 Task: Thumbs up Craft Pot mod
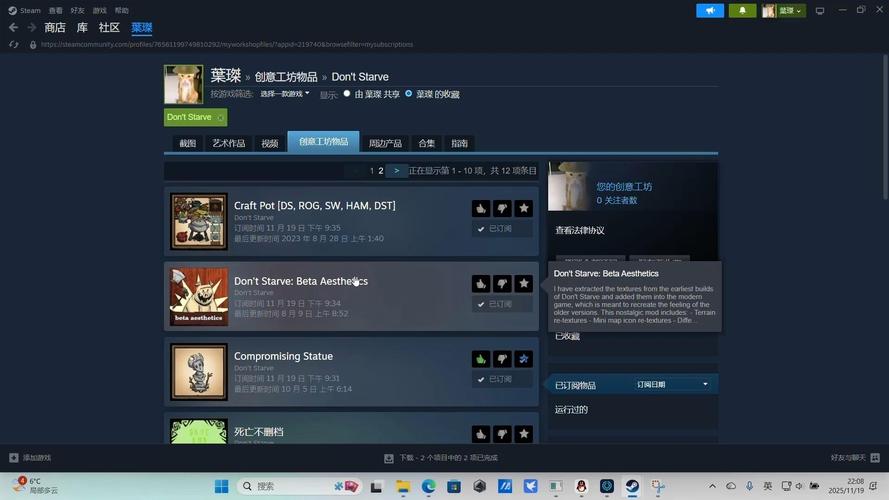coord(481,209)
